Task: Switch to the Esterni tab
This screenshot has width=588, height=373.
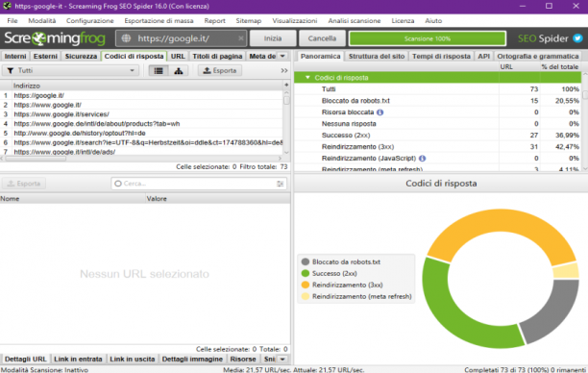Action: pyautogui.click(x=45, y=57)
